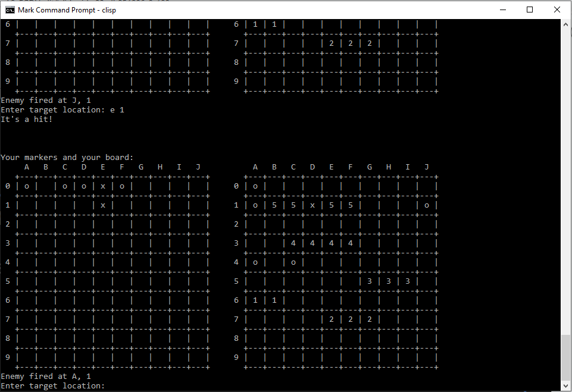Click the vertical scrollbar thumb
Viewport: 572px width, 392px height.
pos(565,358)
